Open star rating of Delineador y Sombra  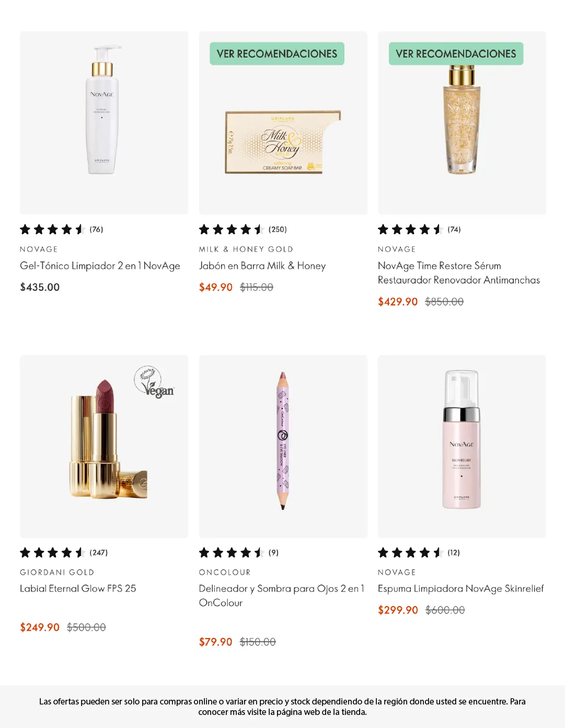[x=239, y=552]
